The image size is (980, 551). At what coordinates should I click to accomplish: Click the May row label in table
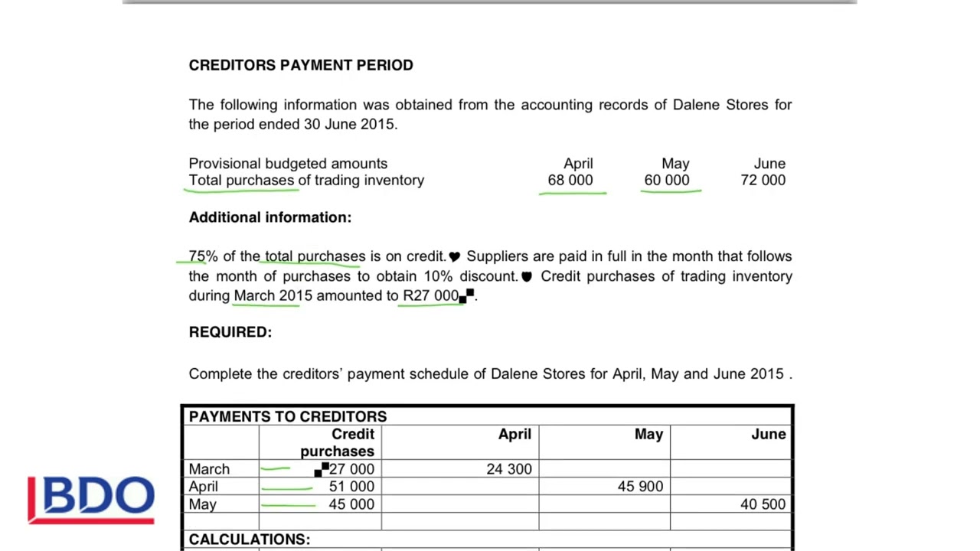tap(203, 504)
